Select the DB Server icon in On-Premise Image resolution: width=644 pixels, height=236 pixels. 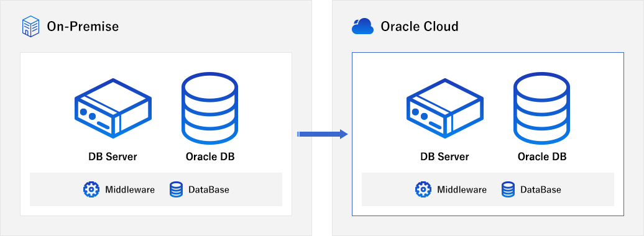coord(113,108)
